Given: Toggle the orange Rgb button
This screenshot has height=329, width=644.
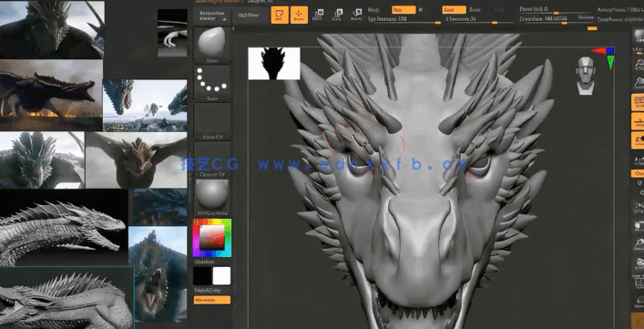Looking at the screenshot, I should (x=404, y=9).
